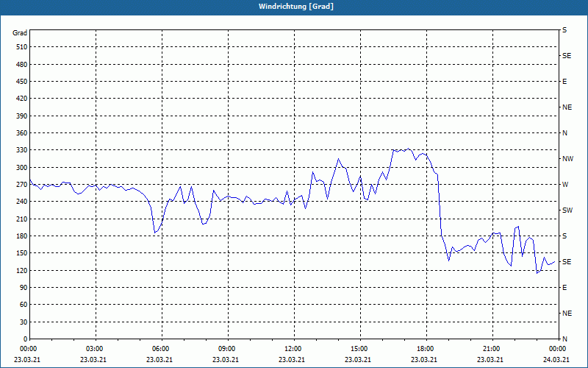The height and width of the screenshot is (368, 588).
Task: Click the 00:00 label above 24.03.21
Action: [x=558, y=349]
